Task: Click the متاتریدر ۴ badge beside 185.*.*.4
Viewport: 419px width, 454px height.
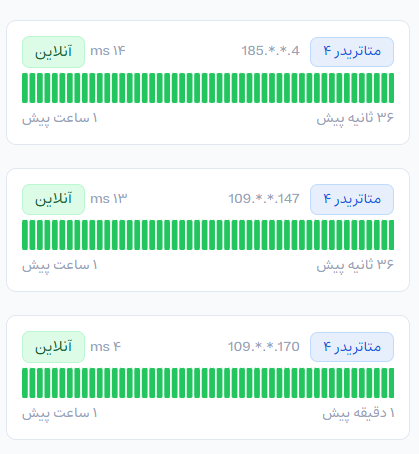Action: [352, 52]
